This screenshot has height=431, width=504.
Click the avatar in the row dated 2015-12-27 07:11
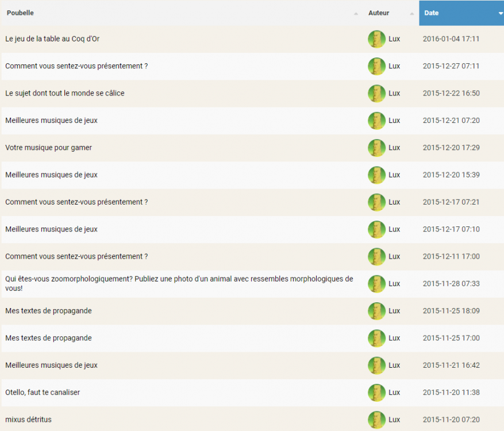click(x=376, y=66)
